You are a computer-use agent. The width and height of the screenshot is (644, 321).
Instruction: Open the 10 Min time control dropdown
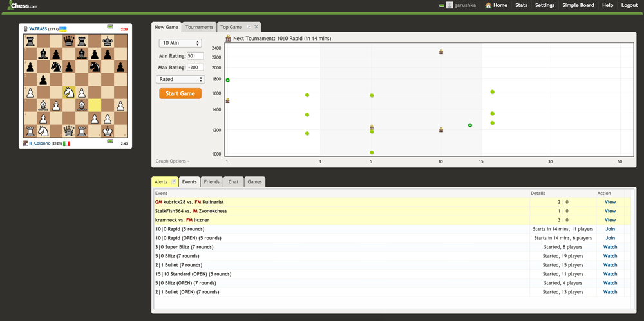180,42
